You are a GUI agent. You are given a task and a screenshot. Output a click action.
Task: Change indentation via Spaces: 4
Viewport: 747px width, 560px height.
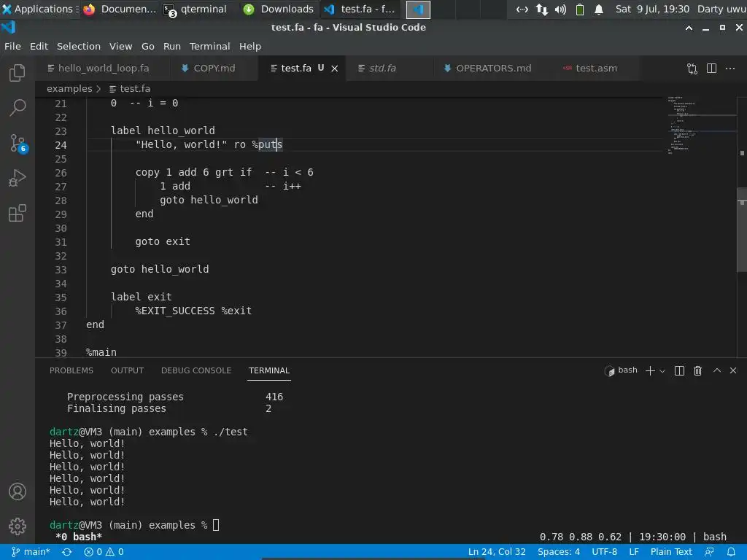tap(559, 552)
